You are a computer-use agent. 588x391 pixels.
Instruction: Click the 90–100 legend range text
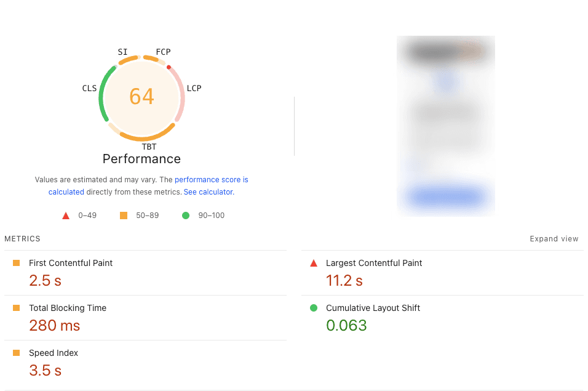click(x=212, y=216)
